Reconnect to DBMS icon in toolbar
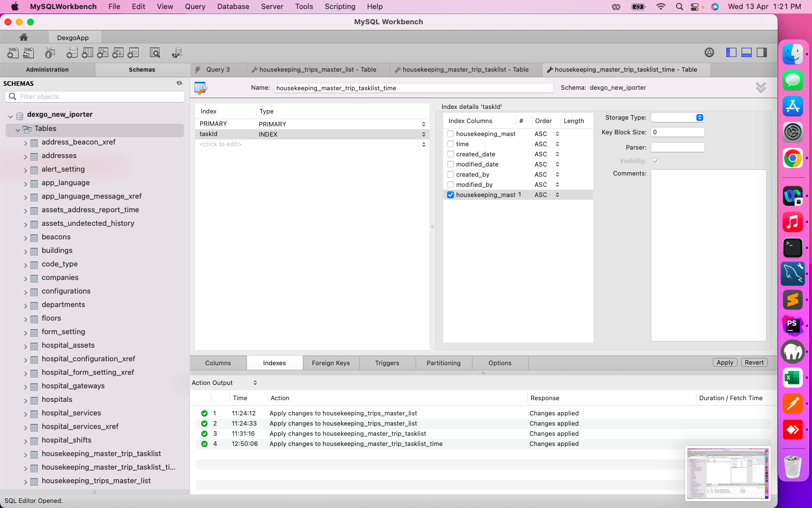The width and height of the screenshot is (812, 508). tap(177, 52)
